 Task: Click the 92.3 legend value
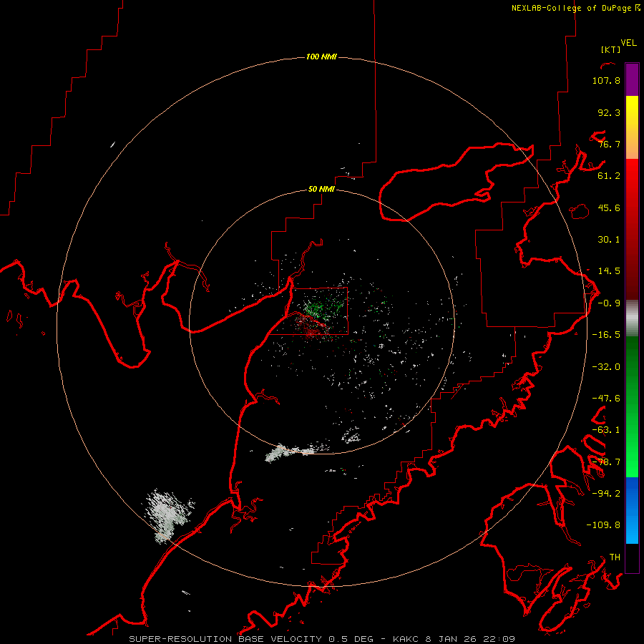click(x=609, y=112)
